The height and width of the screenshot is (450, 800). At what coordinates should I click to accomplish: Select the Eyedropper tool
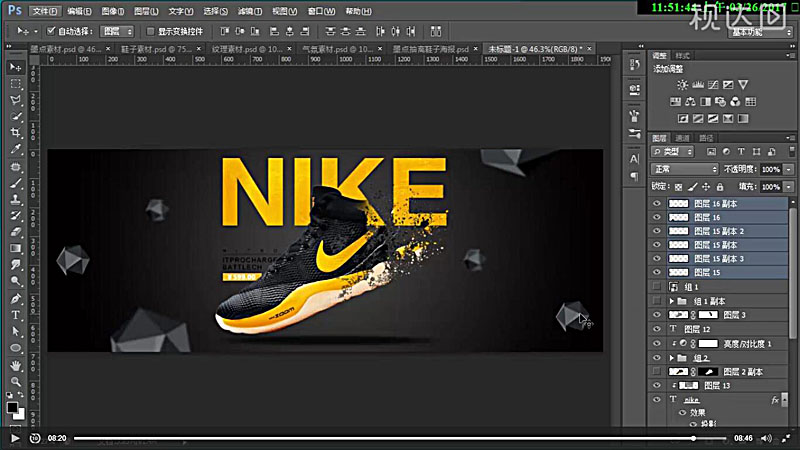[x=16, y=149]
